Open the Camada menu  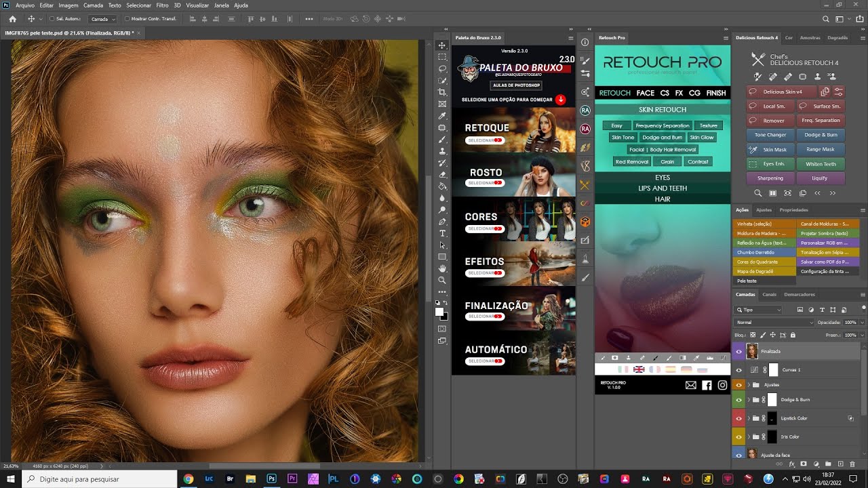click(x=93, y=5)
